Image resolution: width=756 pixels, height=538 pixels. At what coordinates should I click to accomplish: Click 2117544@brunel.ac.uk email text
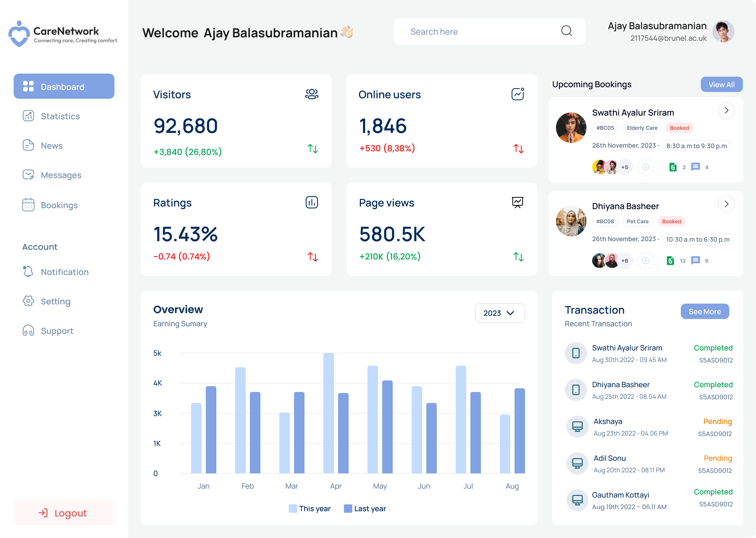point(668,38)
